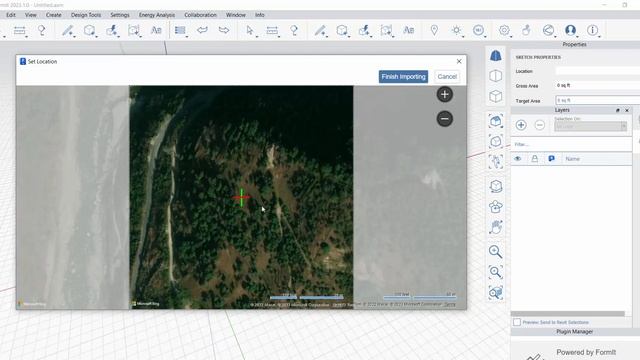The image size is (640, 360).
Task: Click the orthographic split-cube view icon
Action: pyautogui.click(x=496, y=76)
